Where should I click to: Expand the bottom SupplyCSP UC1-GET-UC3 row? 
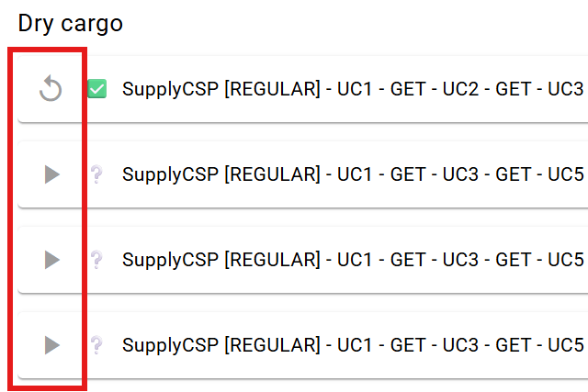click(303, 345)
